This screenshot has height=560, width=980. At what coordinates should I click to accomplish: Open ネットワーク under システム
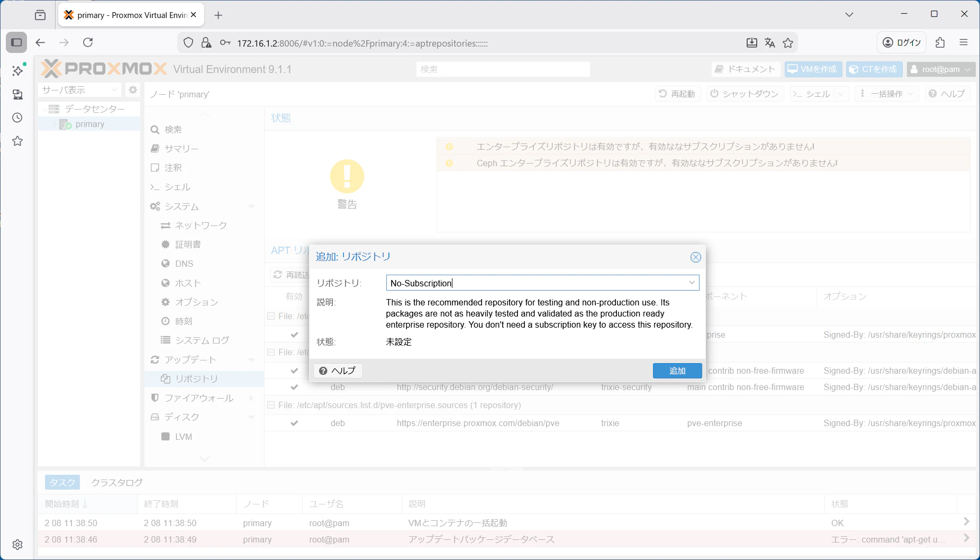204,225
